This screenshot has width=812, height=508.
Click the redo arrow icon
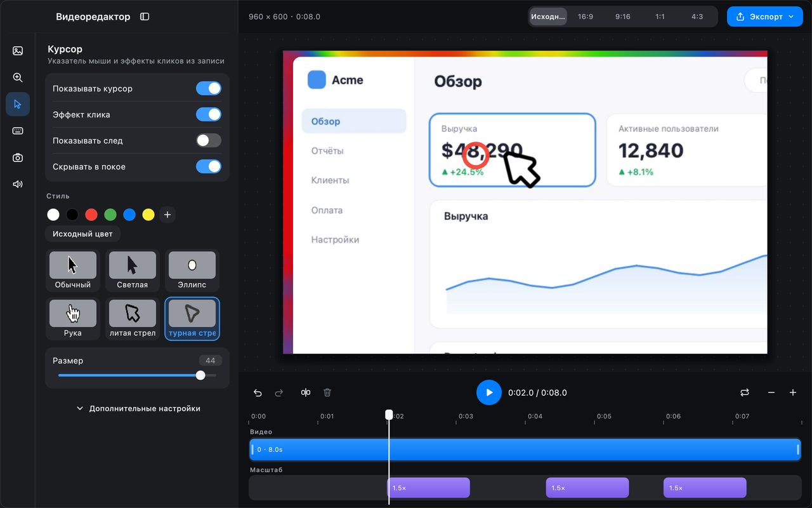(x=279, y=392)
